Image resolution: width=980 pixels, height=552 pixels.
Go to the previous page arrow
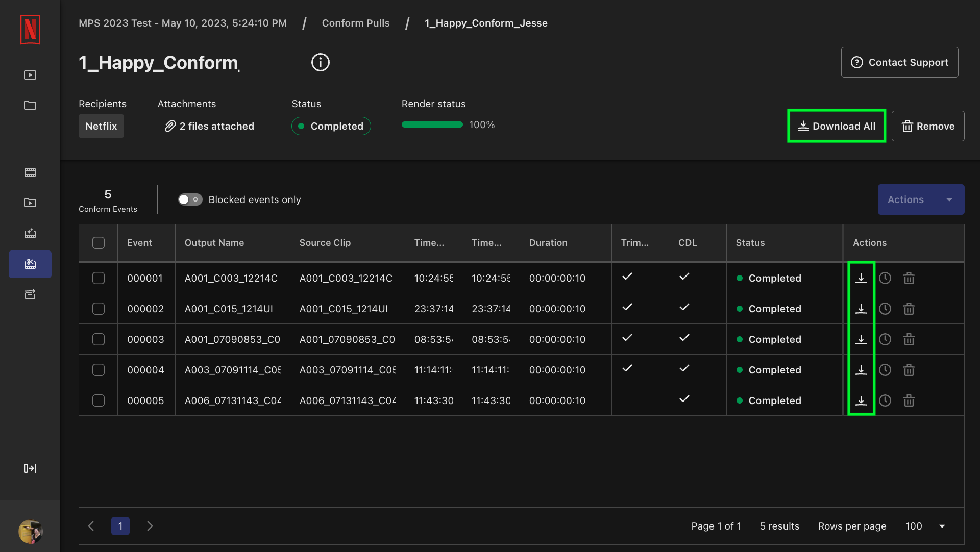(91, 526)
